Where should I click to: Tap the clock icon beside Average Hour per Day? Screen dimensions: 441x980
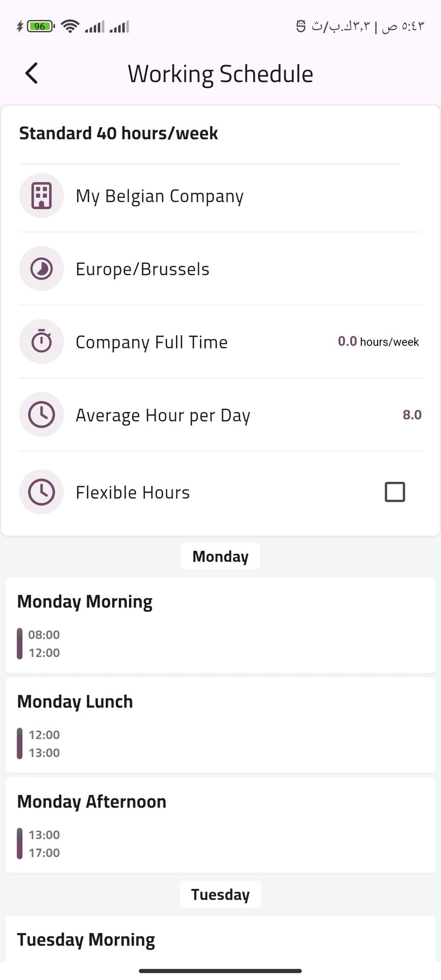point(41,414)
